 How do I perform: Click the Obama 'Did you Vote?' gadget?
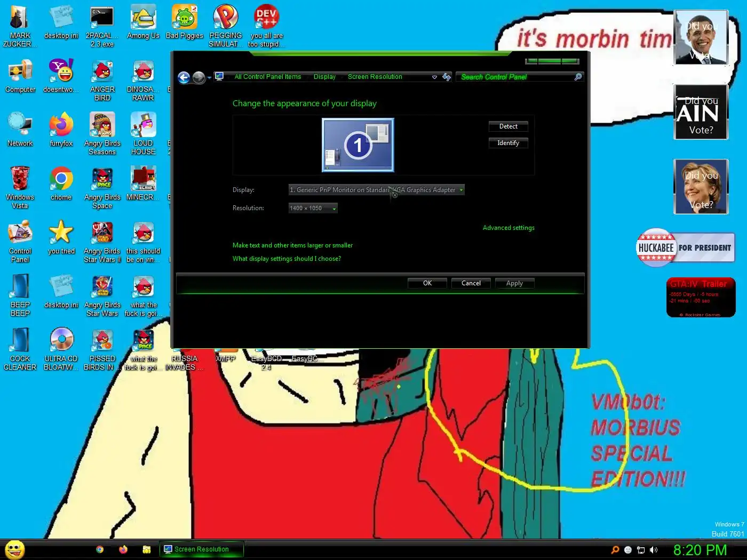click(701, 37)
